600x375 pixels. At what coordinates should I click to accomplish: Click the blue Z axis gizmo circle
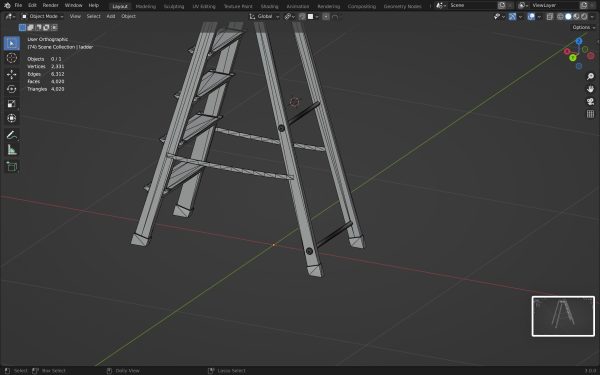(x=579, y=41)
